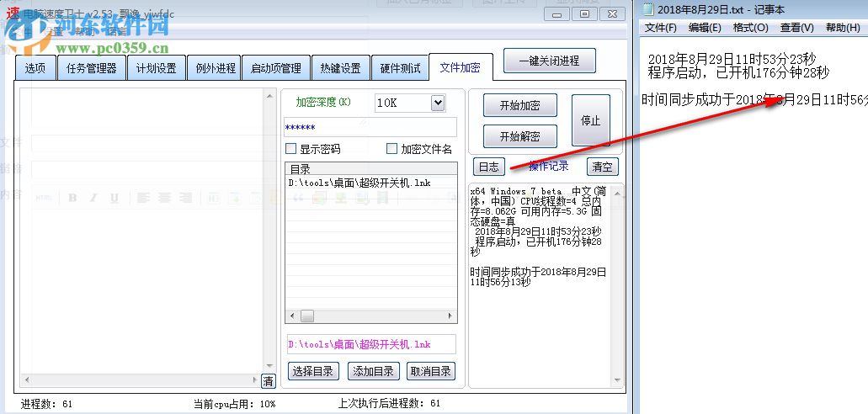Close the 电脑速度卫士 window
This screenshot has height=414, width=868.
[x=612, y=13]
